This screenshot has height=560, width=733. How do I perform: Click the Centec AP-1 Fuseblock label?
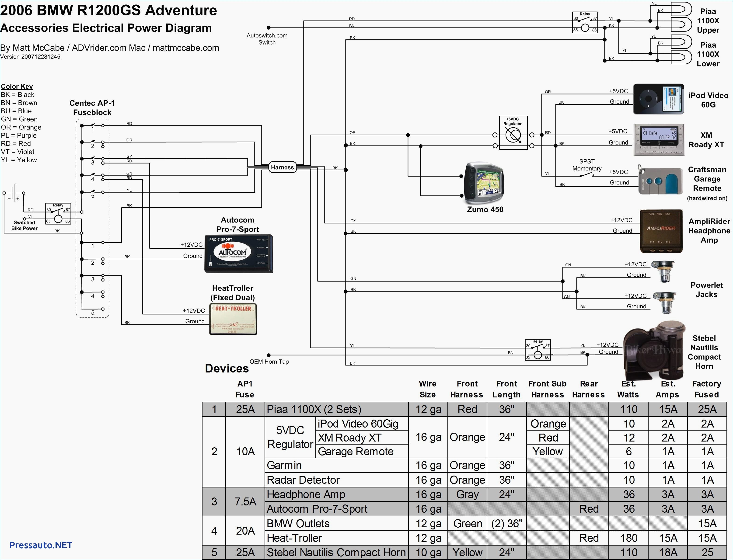pyautogui.click(x=92, y=108)
